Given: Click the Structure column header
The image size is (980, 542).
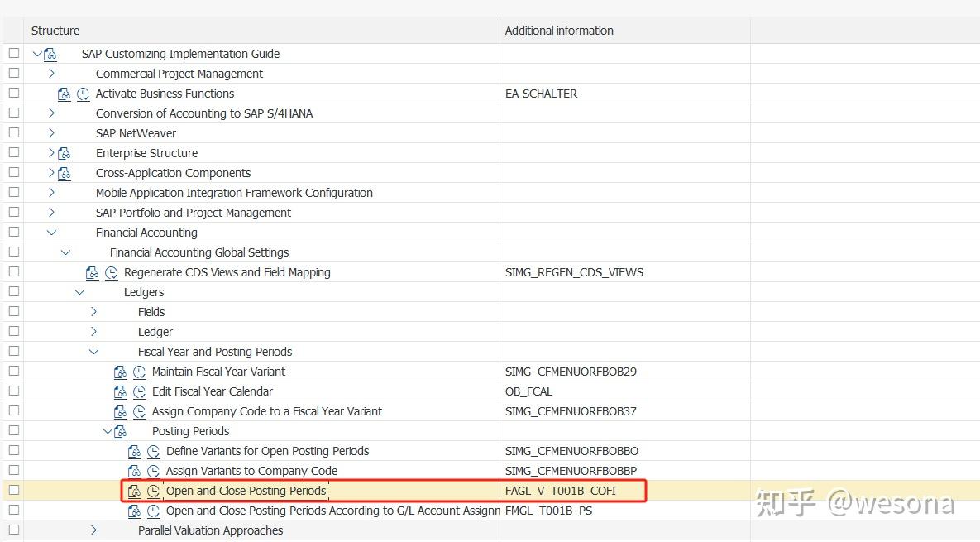Looking at the screenshot, I should coord(55,31).
